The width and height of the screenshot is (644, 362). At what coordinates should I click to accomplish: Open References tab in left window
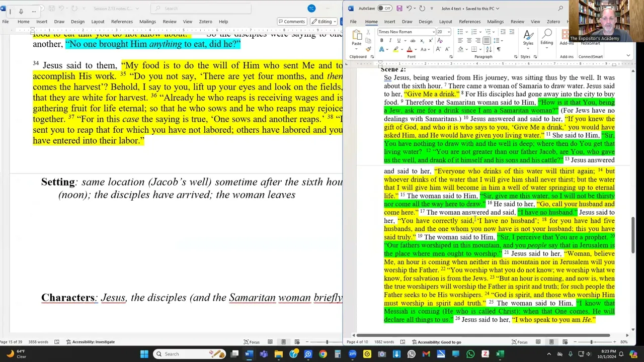pos(122,22)
